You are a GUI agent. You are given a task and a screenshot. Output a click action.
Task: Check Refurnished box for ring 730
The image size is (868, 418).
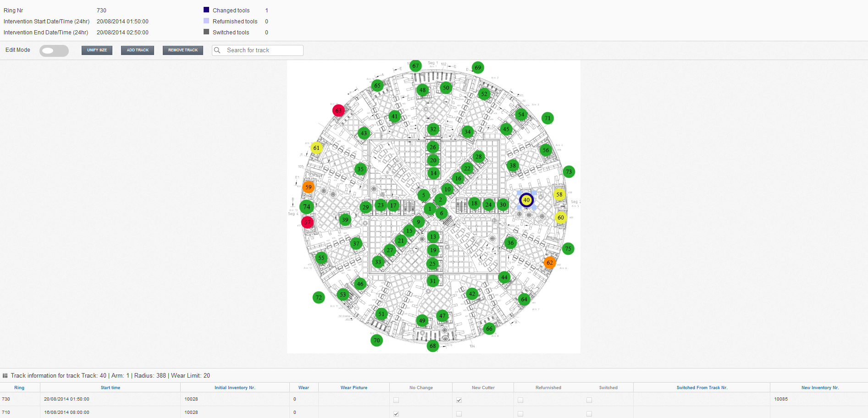click(x=520, y=400)
